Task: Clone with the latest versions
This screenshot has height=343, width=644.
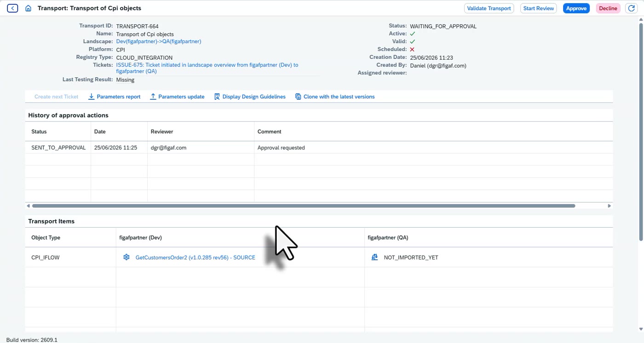Action: tap(335, 97)
